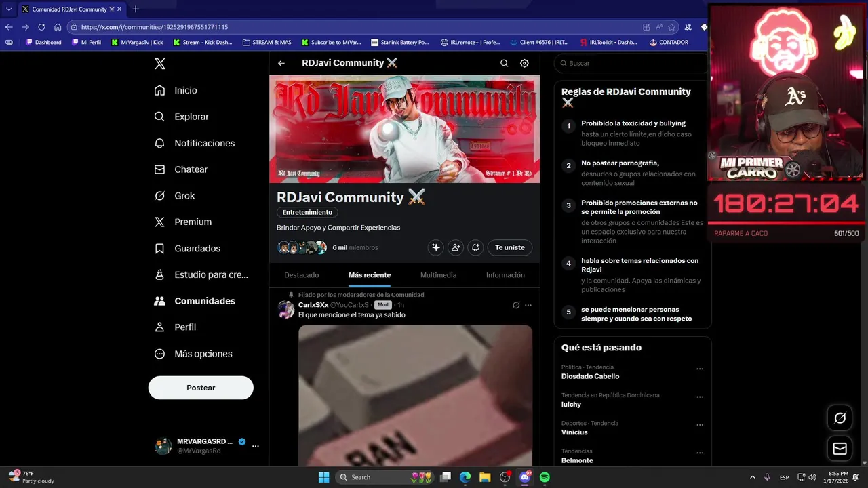Select the Más reciente tab
This screenshot has width=868, height=488.
click(370, 275)
